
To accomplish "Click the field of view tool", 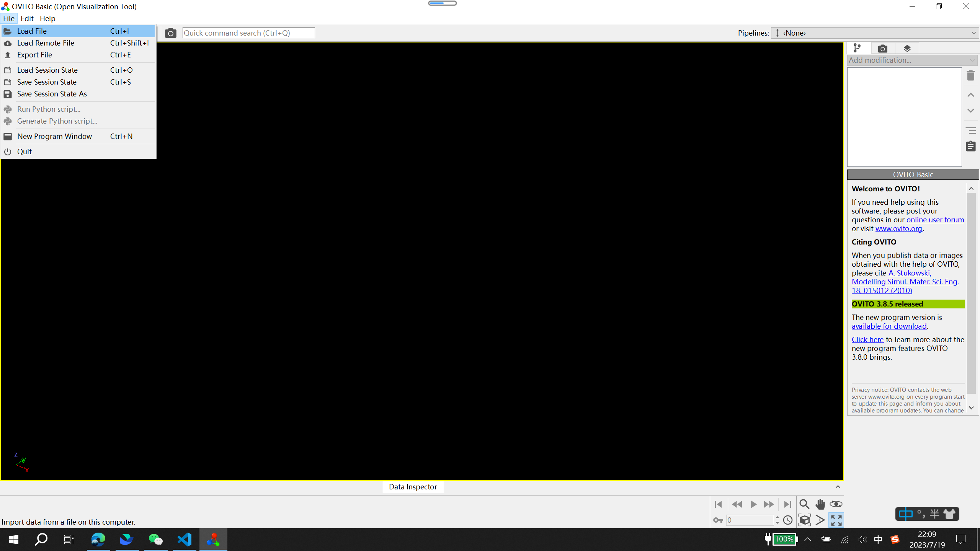I will point(820,520).
